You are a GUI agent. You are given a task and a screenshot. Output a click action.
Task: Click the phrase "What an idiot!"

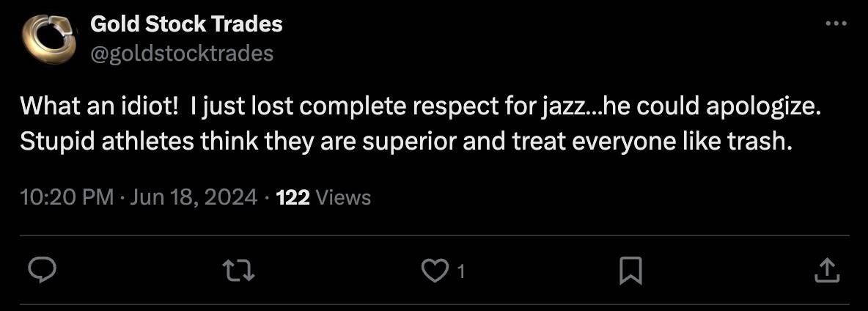tap(98, 107)
